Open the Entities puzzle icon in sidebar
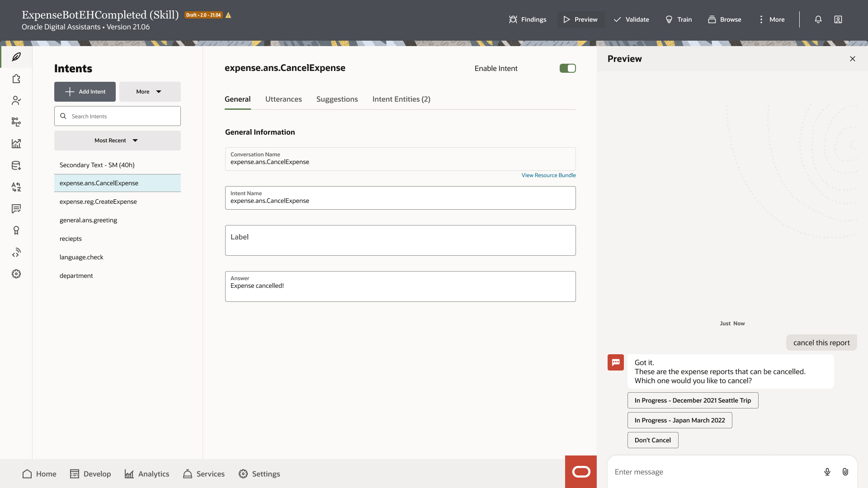This screenshot has height=488, width=868. pos(16,79)
